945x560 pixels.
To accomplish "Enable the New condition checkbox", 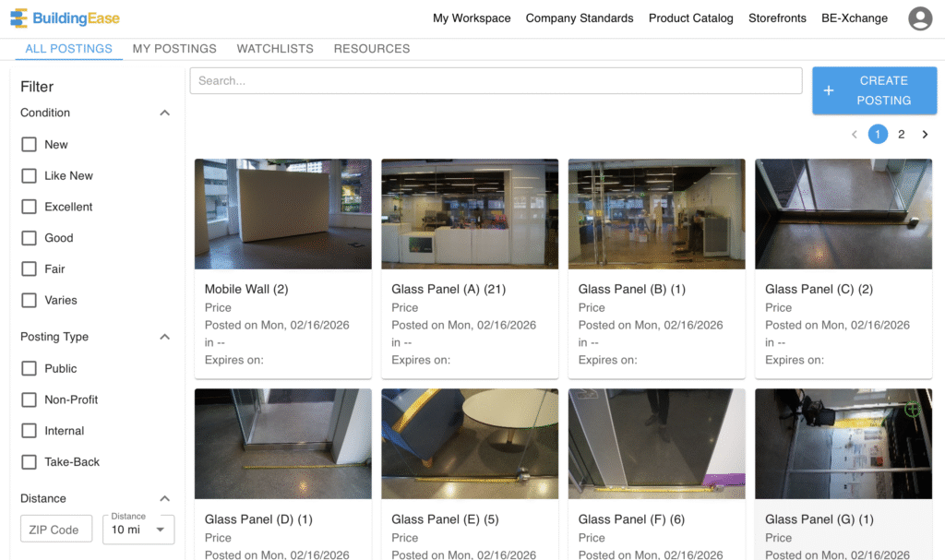I will [30, 145].
